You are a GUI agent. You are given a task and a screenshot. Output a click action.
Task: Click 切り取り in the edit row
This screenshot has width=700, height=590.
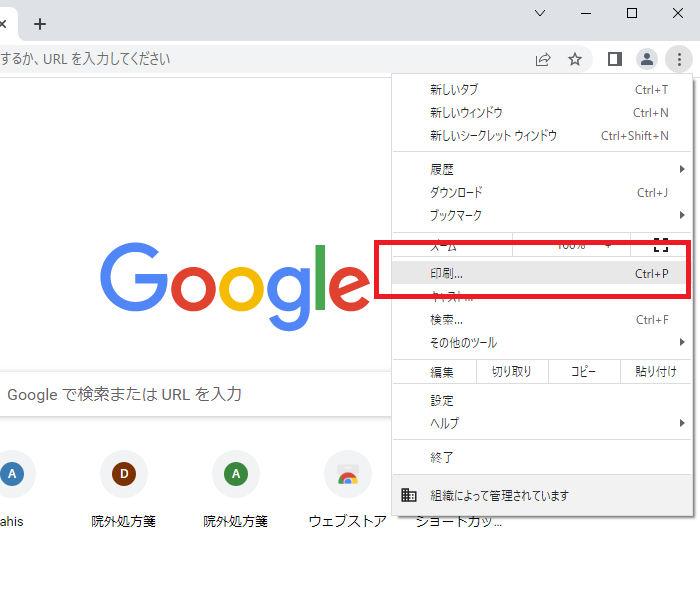[512, 371]
